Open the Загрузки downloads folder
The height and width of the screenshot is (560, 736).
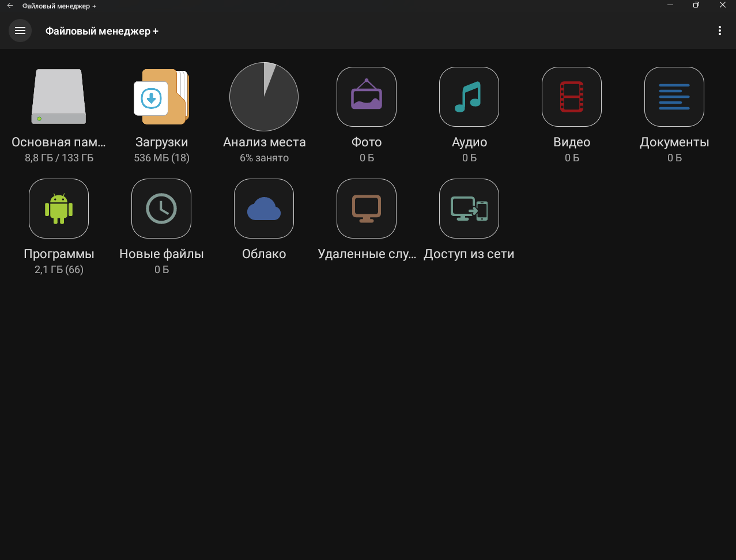[161, 97]
